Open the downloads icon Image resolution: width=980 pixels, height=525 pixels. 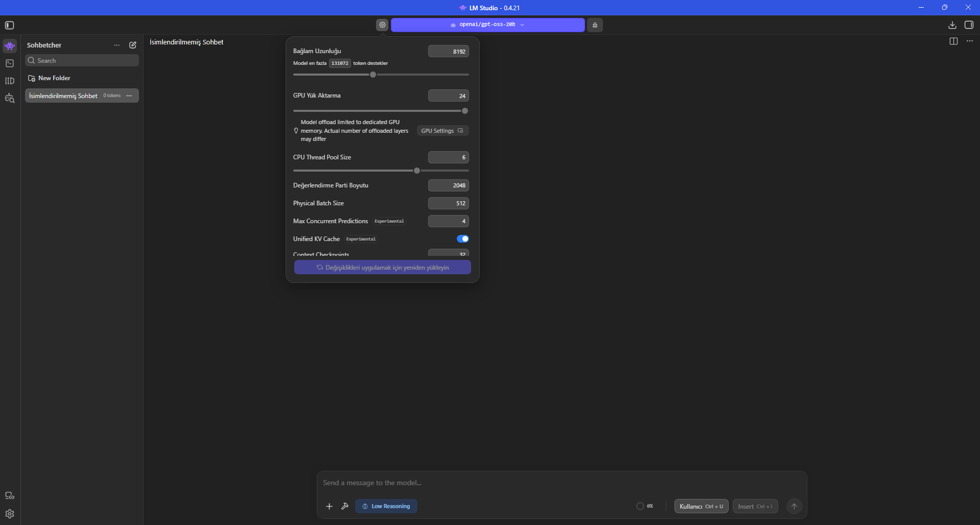coord(952,25)
